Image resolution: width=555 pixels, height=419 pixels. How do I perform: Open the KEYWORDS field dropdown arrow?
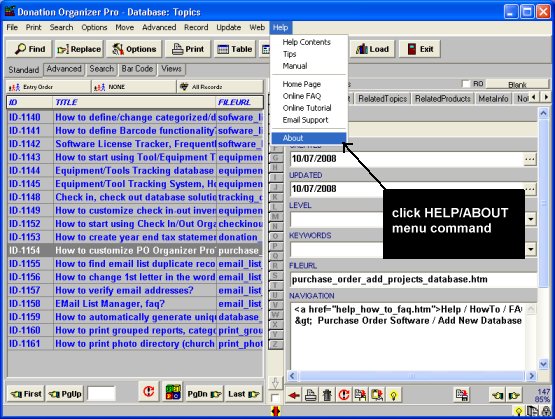click(531, 249)
